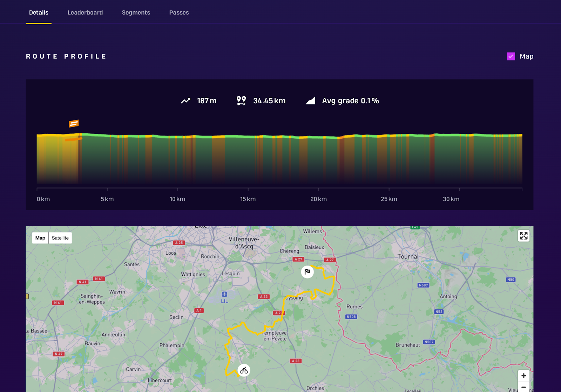Select the Map view type button
Screen dimensions: 561x392
click(40, 238)
